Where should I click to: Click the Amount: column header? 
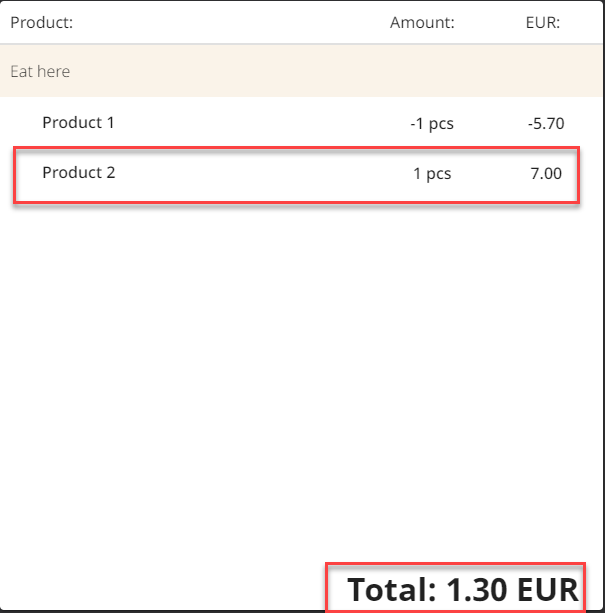[x=422, y=23]
